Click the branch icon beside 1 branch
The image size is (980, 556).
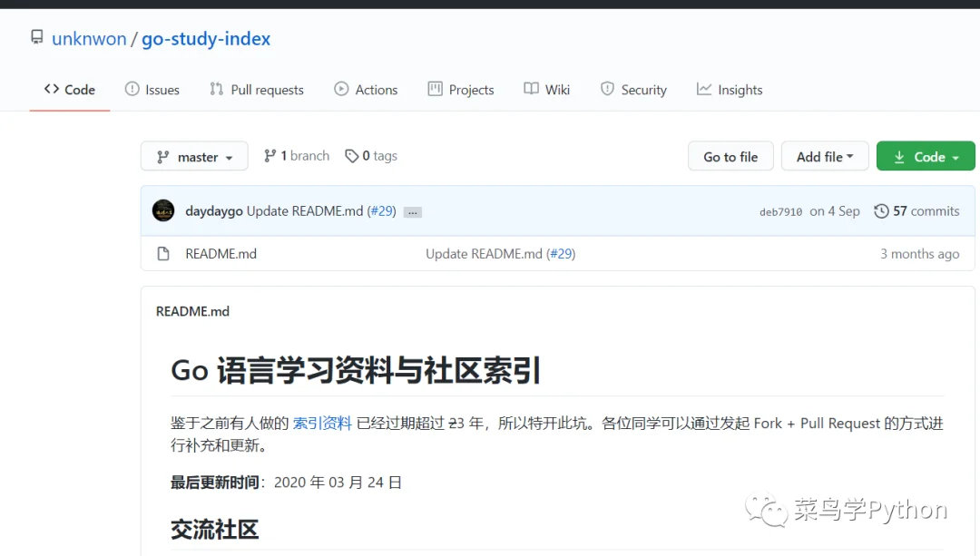[x=270, y=156]
